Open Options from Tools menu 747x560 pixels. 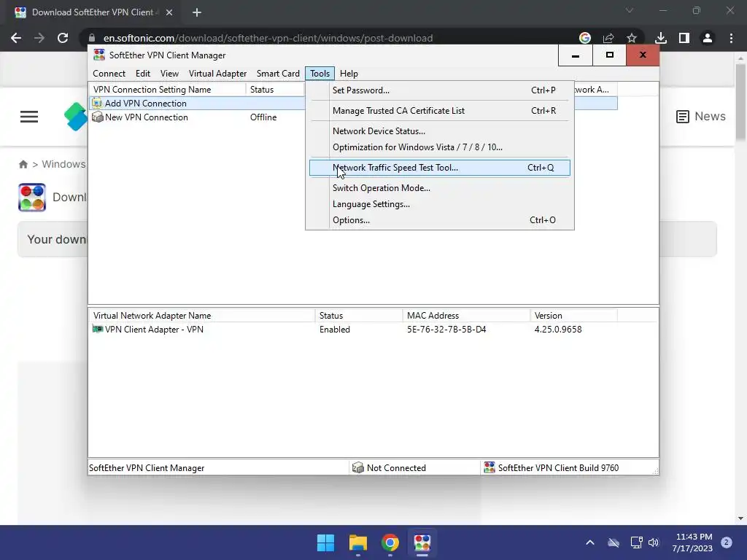pyautogui.click(x=439, y=220)
